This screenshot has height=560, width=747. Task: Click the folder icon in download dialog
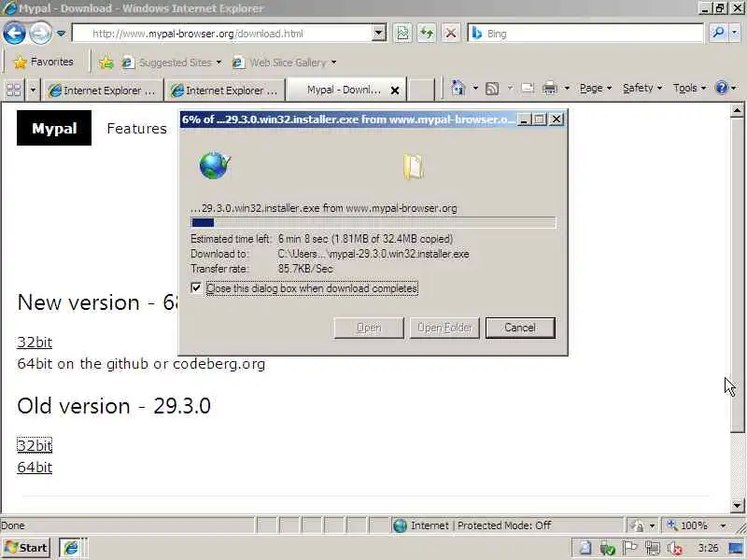(x=414, y=167)
